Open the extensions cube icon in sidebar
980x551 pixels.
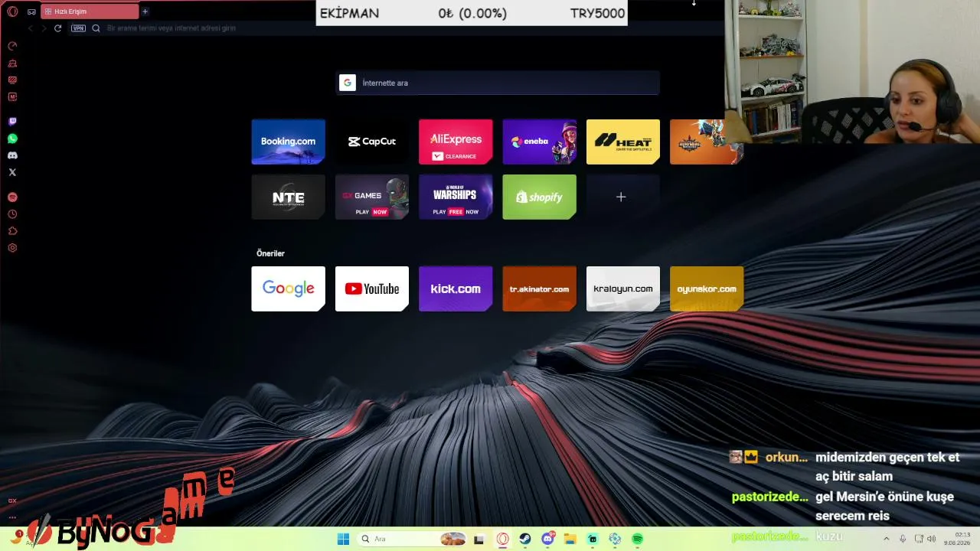click(x=12, y=231)
